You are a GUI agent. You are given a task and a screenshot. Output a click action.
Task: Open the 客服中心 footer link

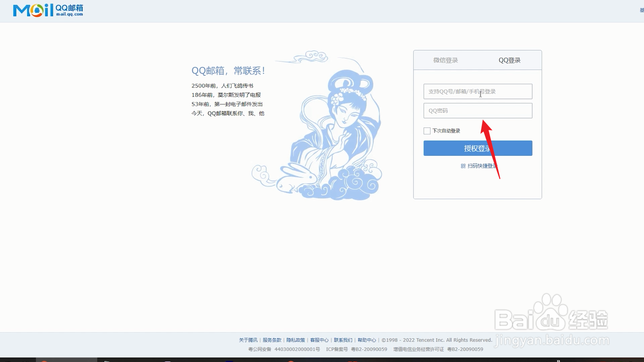pos(319,340)
